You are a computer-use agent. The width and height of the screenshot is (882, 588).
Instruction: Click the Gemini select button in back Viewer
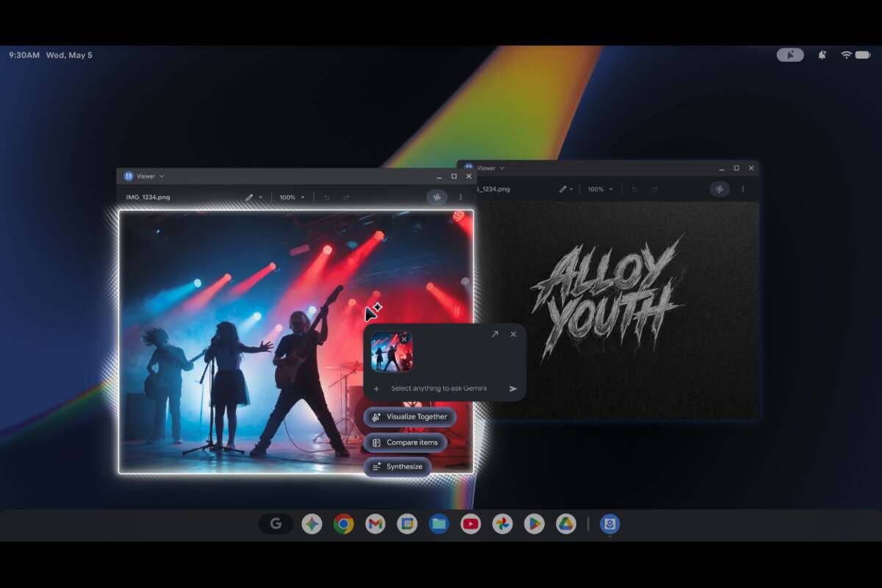coord(720,189)
